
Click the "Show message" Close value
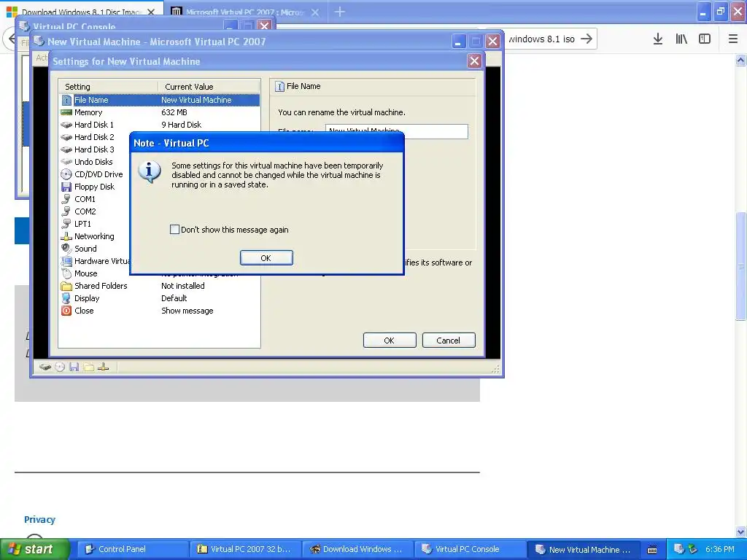[x=187, y=311]
